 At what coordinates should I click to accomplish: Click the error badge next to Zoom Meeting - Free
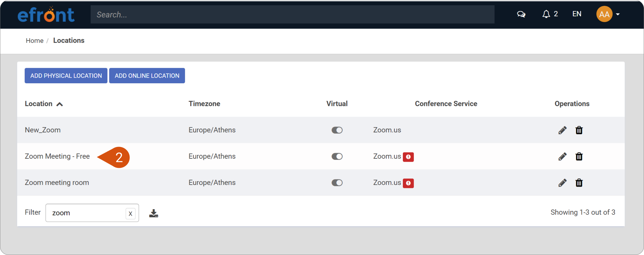pos(409,157)
